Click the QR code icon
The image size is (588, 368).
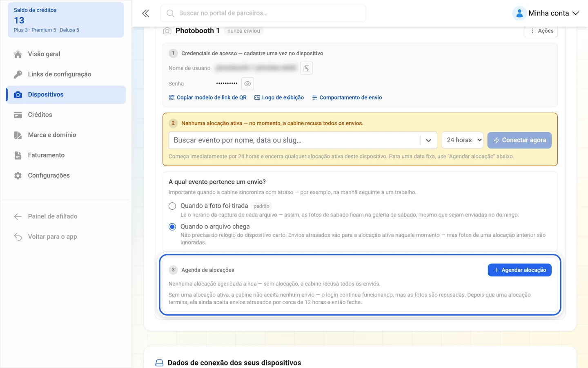172,97
